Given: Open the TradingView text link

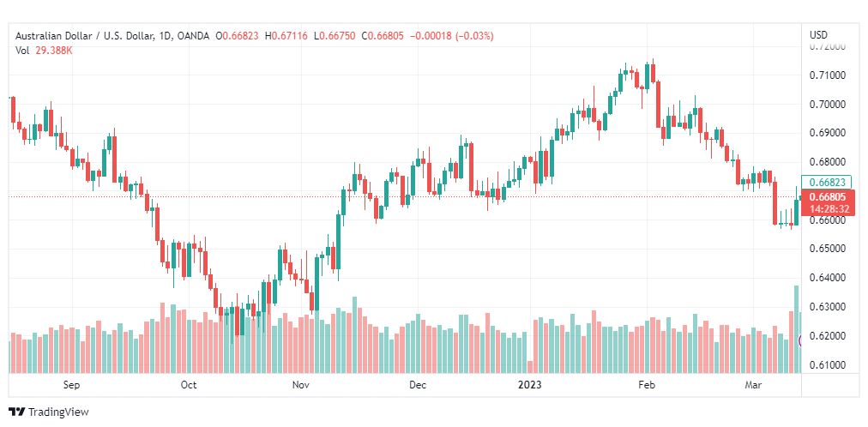Looking at the screenshot, I should 58,412.
